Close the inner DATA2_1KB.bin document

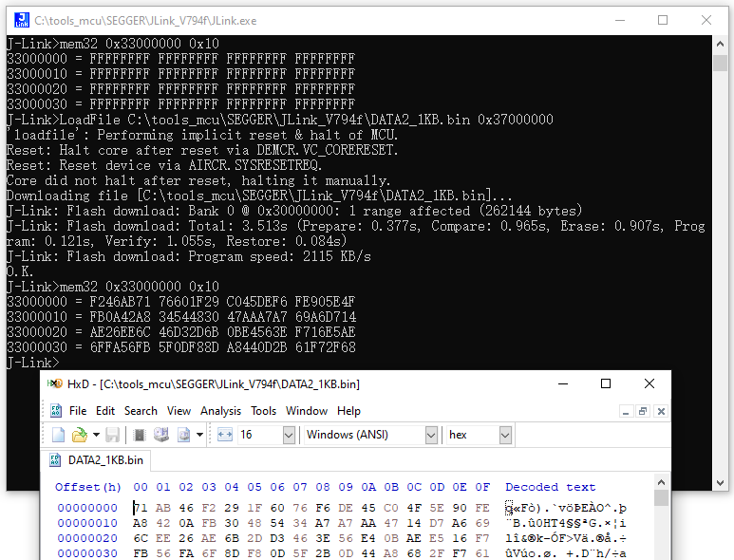tap(661, 411)
